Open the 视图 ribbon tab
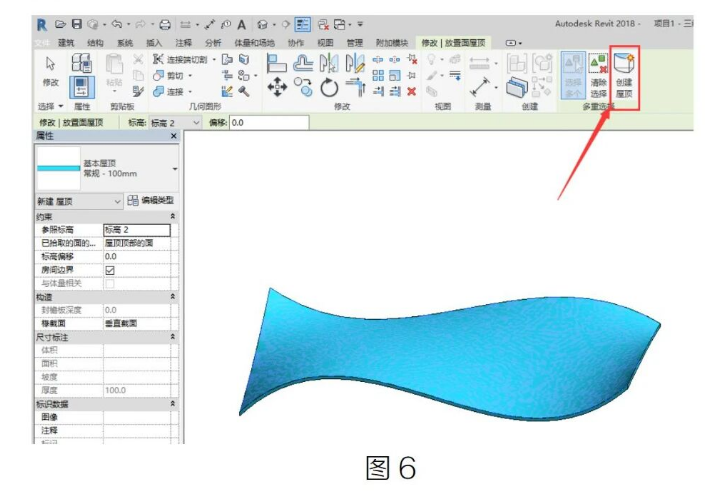 (x=325, y=43)
